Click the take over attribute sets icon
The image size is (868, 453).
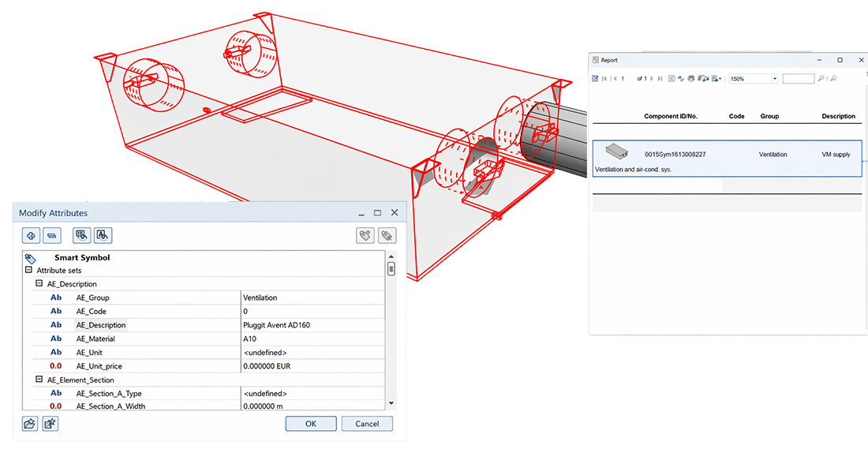tap(82, 235)
